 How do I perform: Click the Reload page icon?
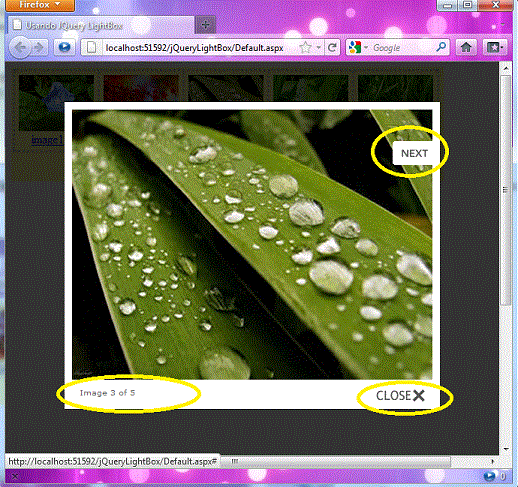[332, 48]
